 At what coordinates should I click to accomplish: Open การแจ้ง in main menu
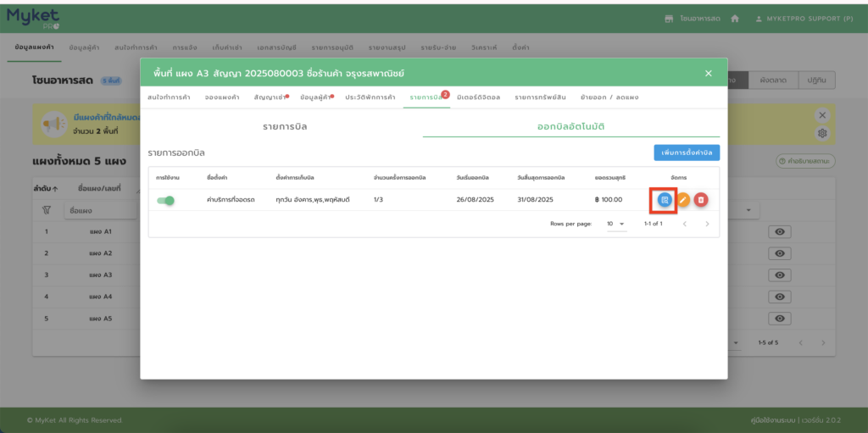click(x=184, y=47)
